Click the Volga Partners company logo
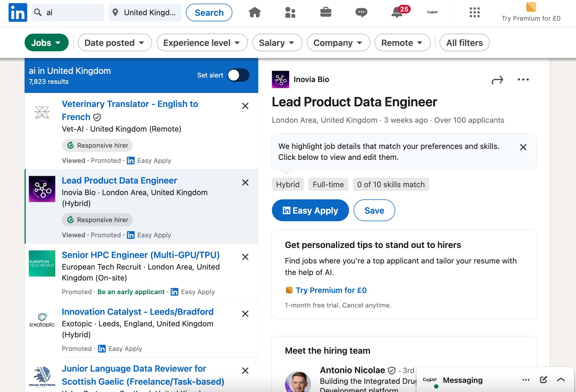 [42, 377]
